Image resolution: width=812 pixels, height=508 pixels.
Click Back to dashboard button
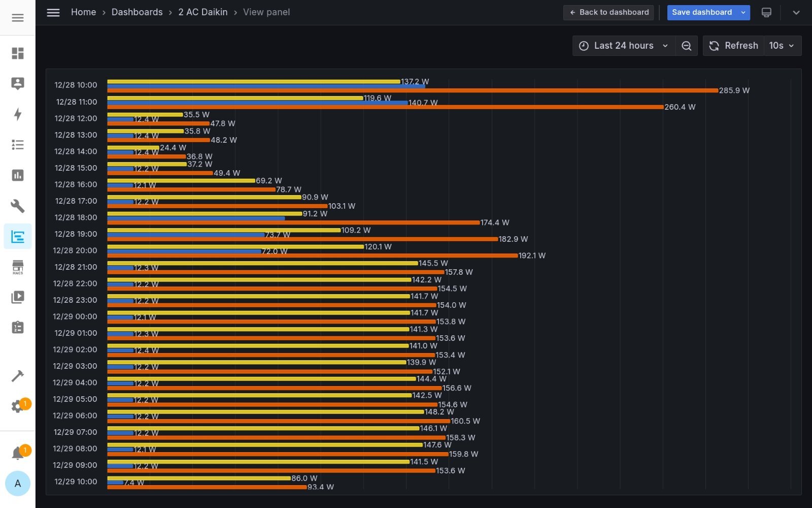coord(609,12)
